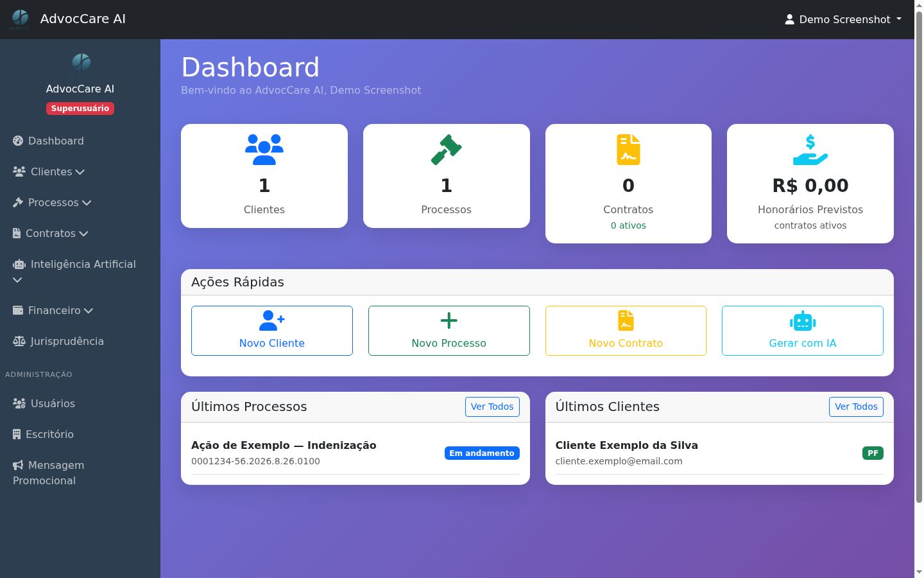This screenshot has width=924, height=578.
Task: Select the Clientes sidebar menu label
Action: (x=51, y=171)
